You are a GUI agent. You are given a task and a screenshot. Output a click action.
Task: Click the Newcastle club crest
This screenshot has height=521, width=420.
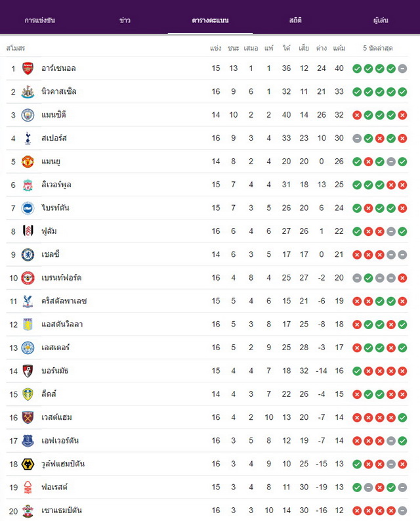28,92
